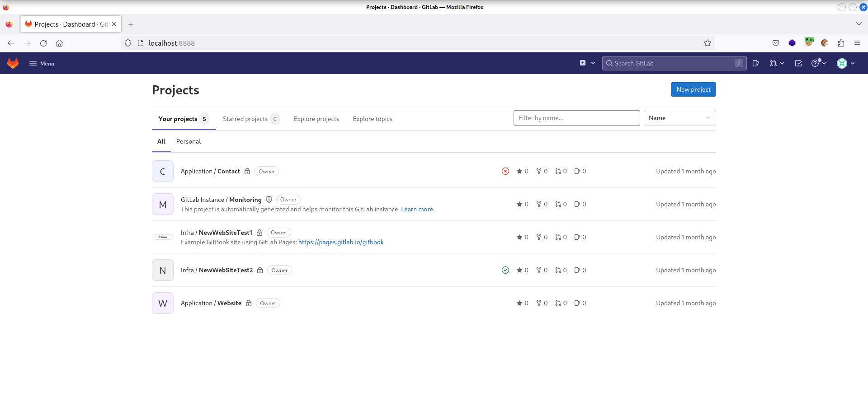Click merge requests count on Monitoring row

tap(561, 204)
